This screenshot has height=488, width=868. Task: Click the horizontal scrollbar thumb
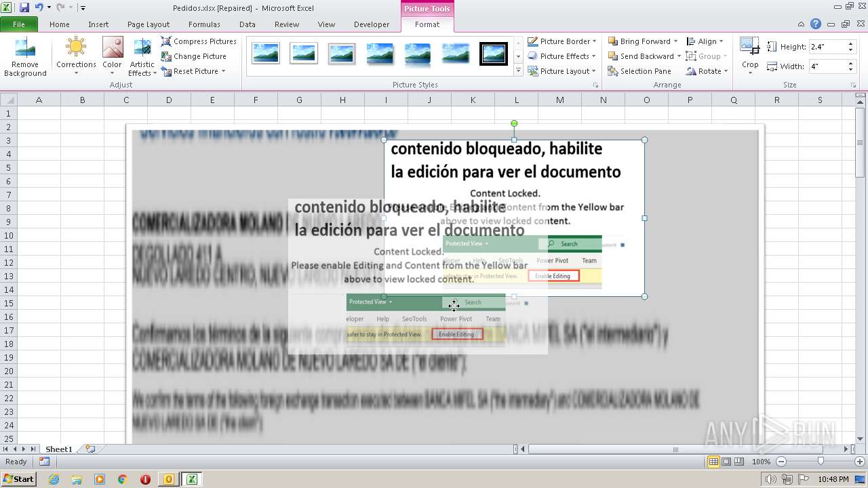[675, 449]
